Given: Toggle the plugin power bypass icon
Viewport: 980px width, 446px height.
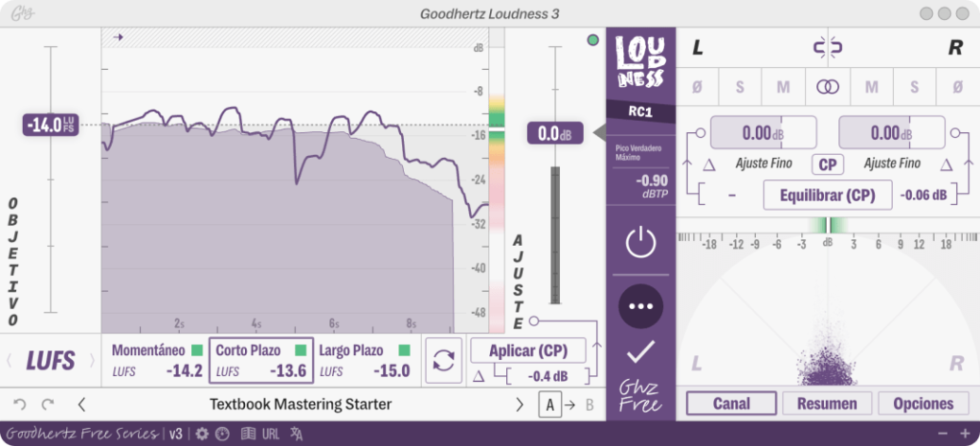Looking at the screenshot, I should (x=640, y=243).
